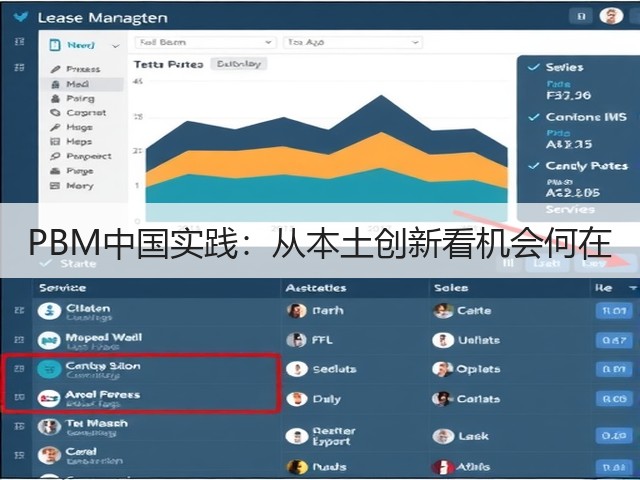
Task: Click the second icon in the dark left rail
Action: (x=19, y=67)
